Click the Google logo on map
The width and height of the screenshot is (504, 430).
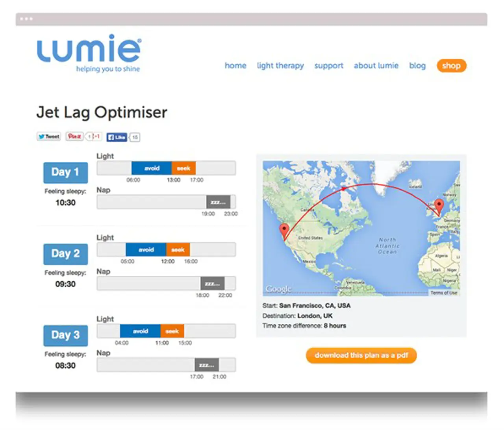point(278,289)
